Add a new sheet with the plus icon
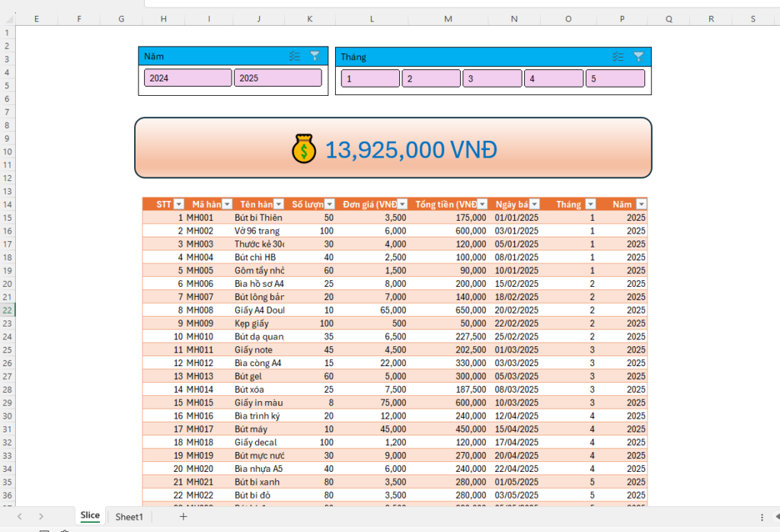This screenshot has width=780, height=532. 183,517
